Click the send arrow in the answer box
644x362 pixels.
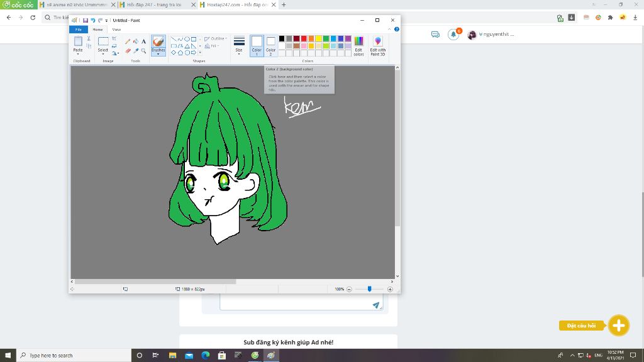pyautogui.click(x=376, y=305)
